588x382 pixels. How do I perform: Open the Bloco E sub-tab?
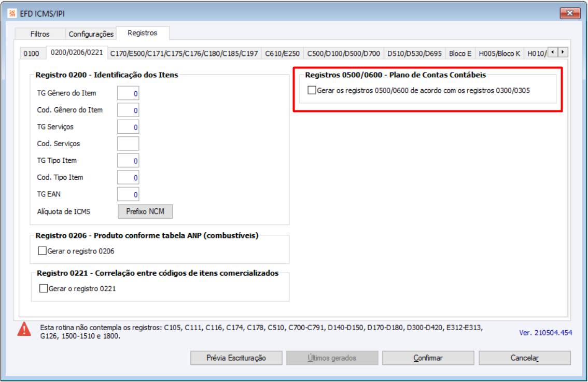click(x=460, y=53)
